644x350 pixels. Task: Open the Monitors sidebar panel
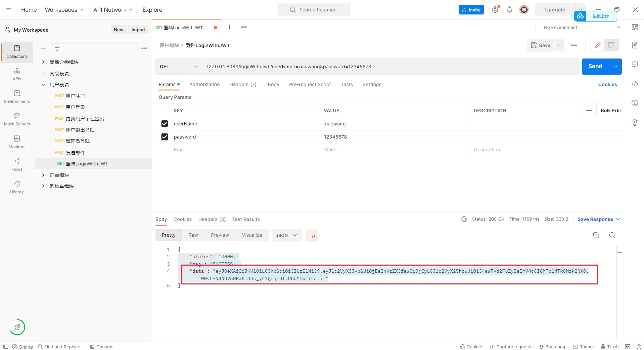pyautogui.click(x=17, y=142)
